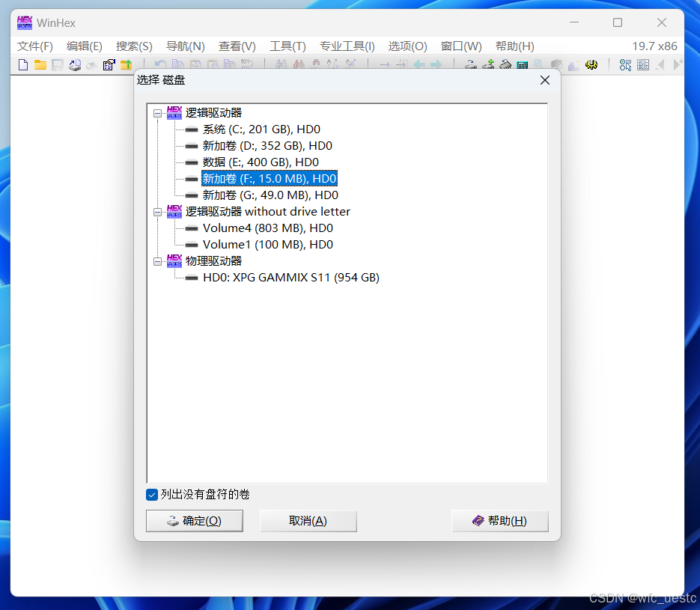Collapse 逻辑驱动器 without drive letter node
This screenshot has width=700, height=610.
point(157,213)
